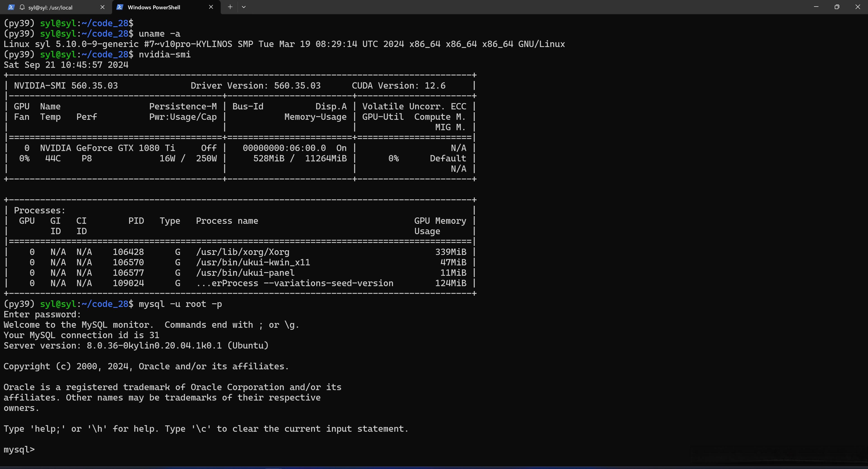This screenshot has width=868, height=469.
Task: Click the Bus-Id '00000000:06:00.0' value
Action: (284, 148)
